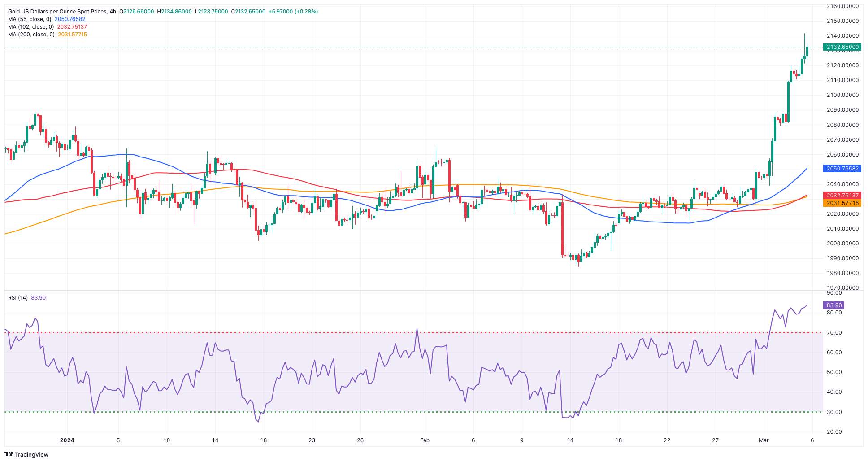This screenshot has width=868, height=462.
Task: Click the '22' date label on time axis
Action: coord(667,440)
